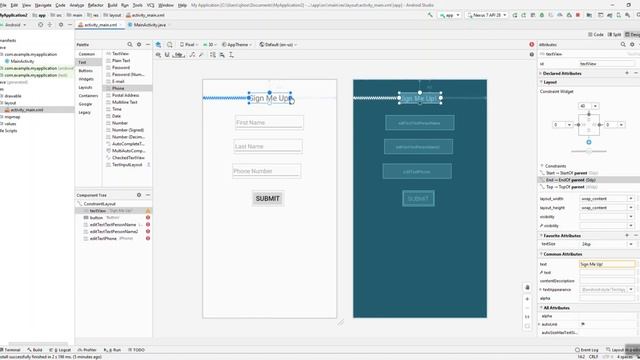Open the Build menu
Screen dimensions: 640x360
click(x=112, y=5)
